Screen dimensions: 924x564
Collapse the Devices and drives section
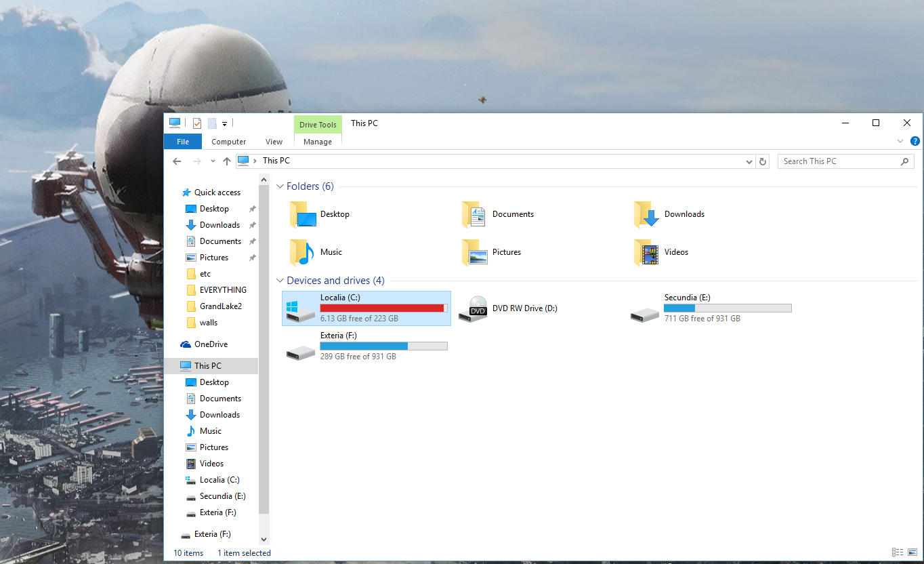click(280, 280)
